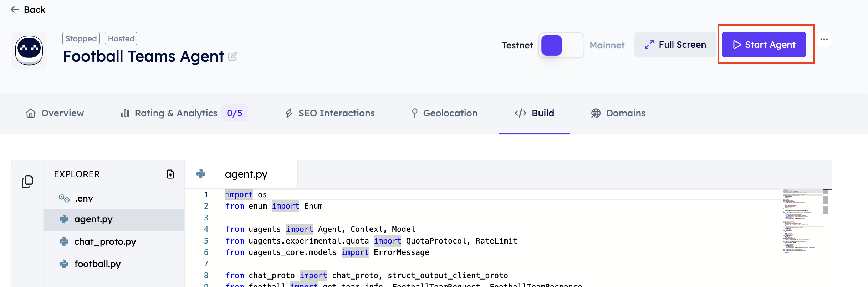Screen dimensions: 868x287
Task: Click the agent.py editor tab
Action: [241, 174]
